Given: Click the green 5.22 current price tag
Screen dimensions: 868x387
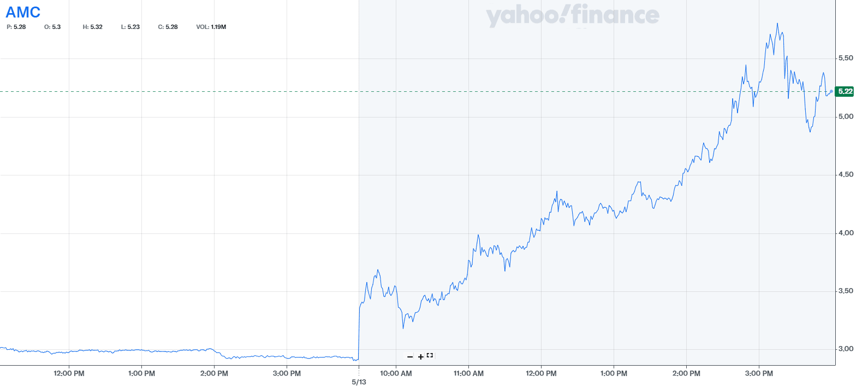Looking at the screenshot, I should (x=845, y=91).
